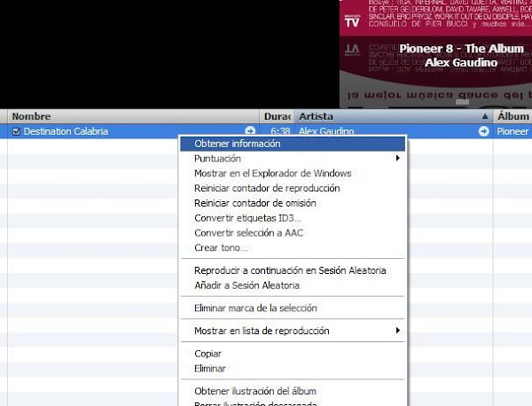The image size is (532, 406).
Task: Choose Reiniciar contador de reproducción
Action: click(x=293, y=188)
